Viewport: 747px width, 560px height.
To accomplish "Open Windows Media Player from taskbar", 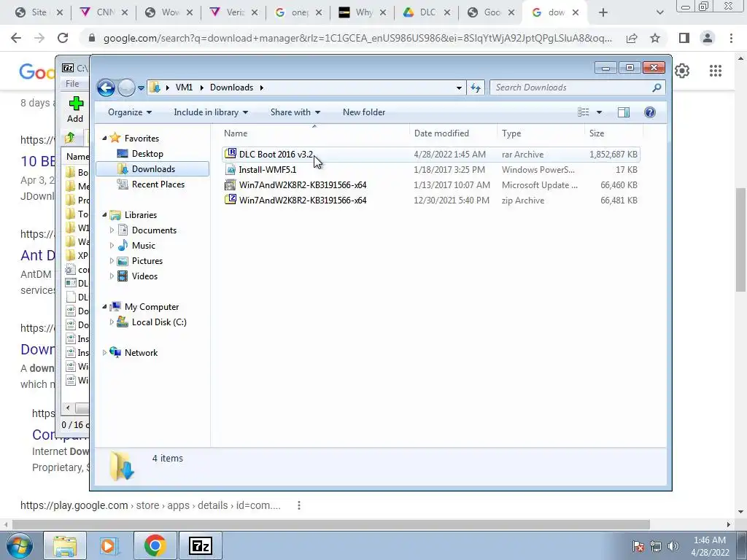I will click(108, 545).
